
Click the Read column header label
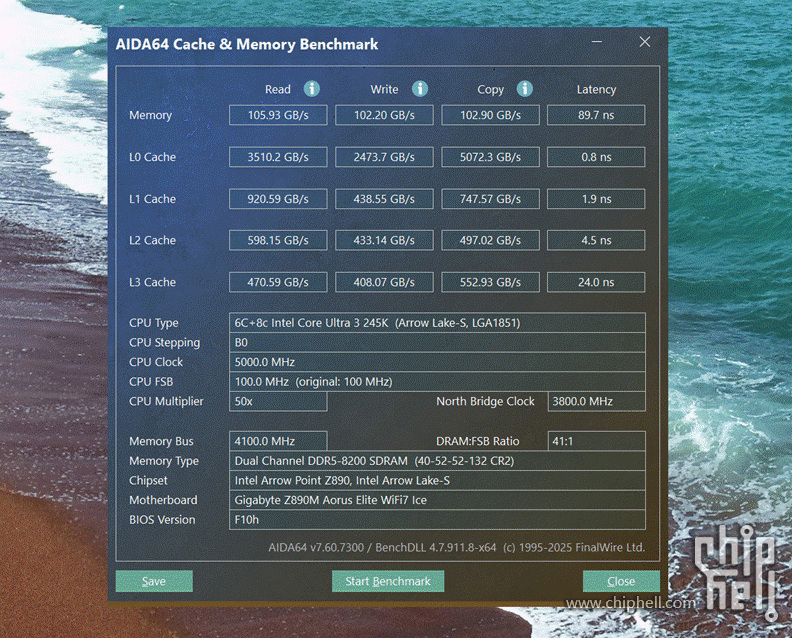pyautogui.click(x=278, y=89)
